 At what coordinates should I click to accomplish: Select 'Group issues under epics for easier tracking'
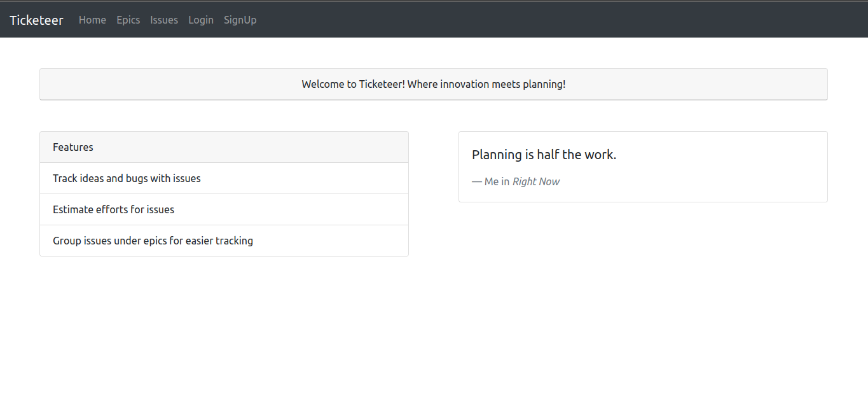click(x=153, y=241)
